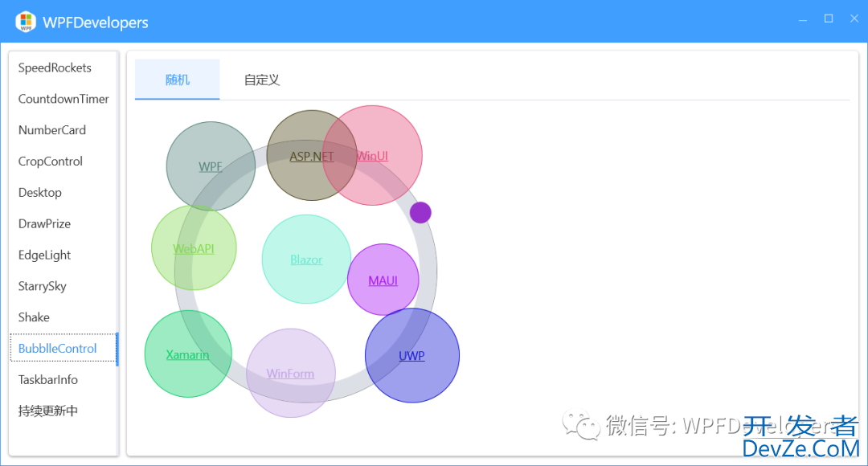Click the Shake sidebar entry
The width and height of the screenshot is (868, 466).
click(x=63, y=317)
